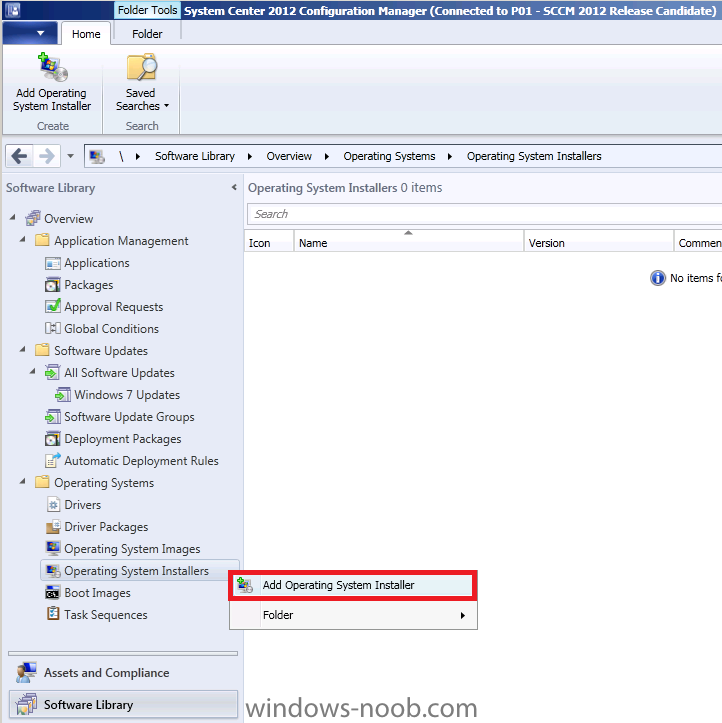
Task: Select the Automatic Deployment Rules icon
Action: tap(53, 460)
